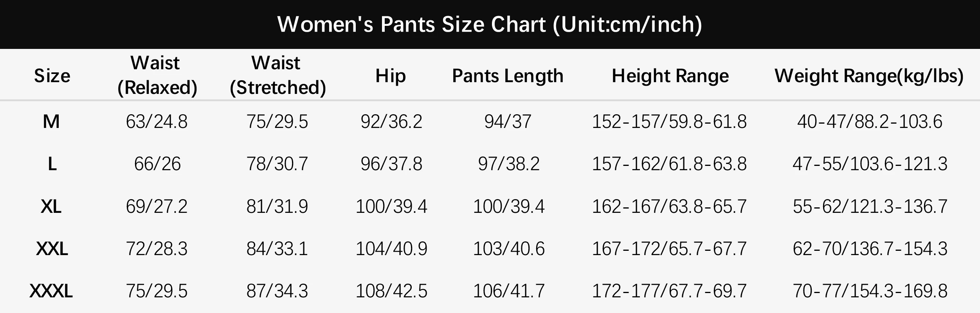Viewport: 980px width, 313px height.
Task: Select the L size row label
Action: pyautogui.click(x=52, y=164)
